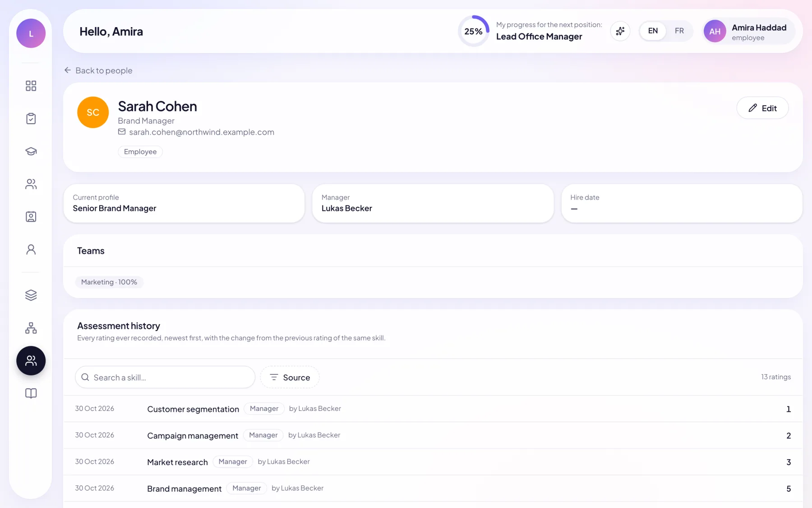Click the envelope icon beside Sarah's email
This screenshot has width=812, height=508.
click(122, 132)
